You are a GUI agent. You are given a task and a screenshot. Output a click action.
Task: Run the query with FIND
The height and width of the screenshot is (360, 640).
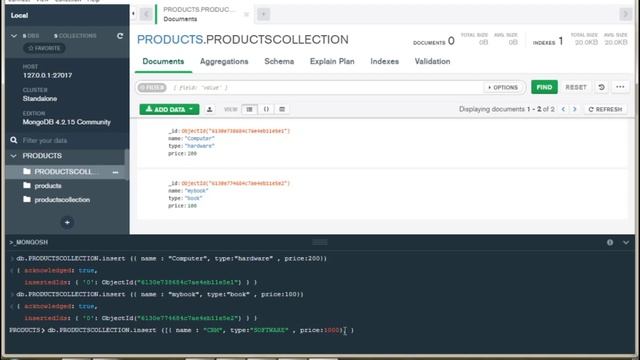pos(544,87)
